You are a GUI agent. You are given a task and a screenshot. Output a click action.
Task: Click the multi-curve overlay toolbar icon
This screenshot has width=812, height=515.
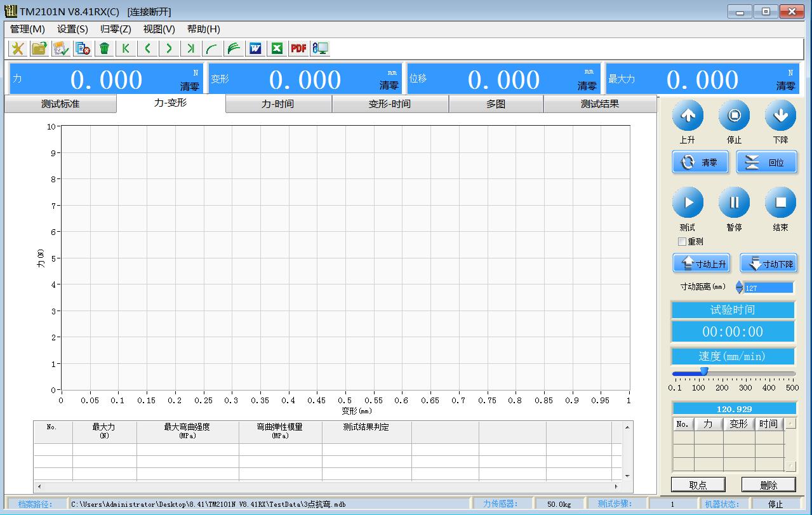[x=234, y=48]
